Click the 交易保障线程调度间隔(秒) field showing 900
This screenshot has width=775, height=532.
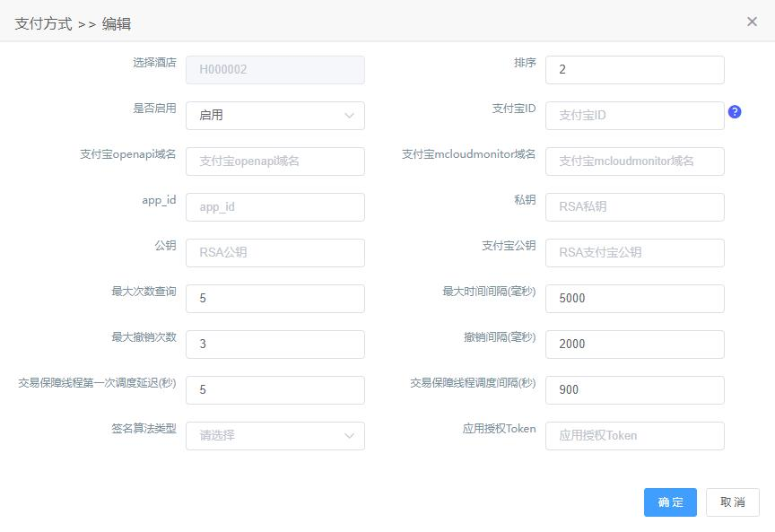pyautogui.click(x=635, y=390)
